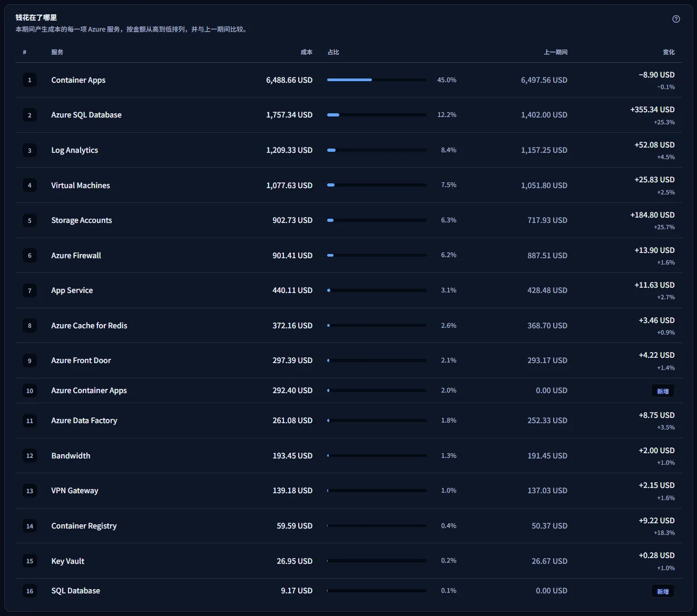Open the Key Vault service row

pos(349,561)
